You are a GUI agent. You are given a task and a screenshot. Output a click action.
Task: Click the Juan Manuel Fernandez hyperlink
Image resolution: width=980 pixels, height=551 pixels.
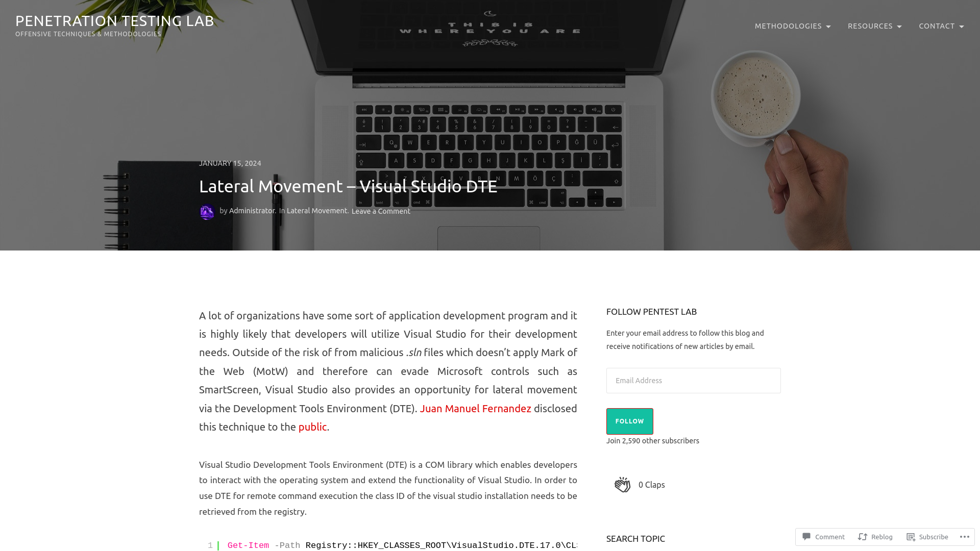pyautogui.click(x=475, y=408)
